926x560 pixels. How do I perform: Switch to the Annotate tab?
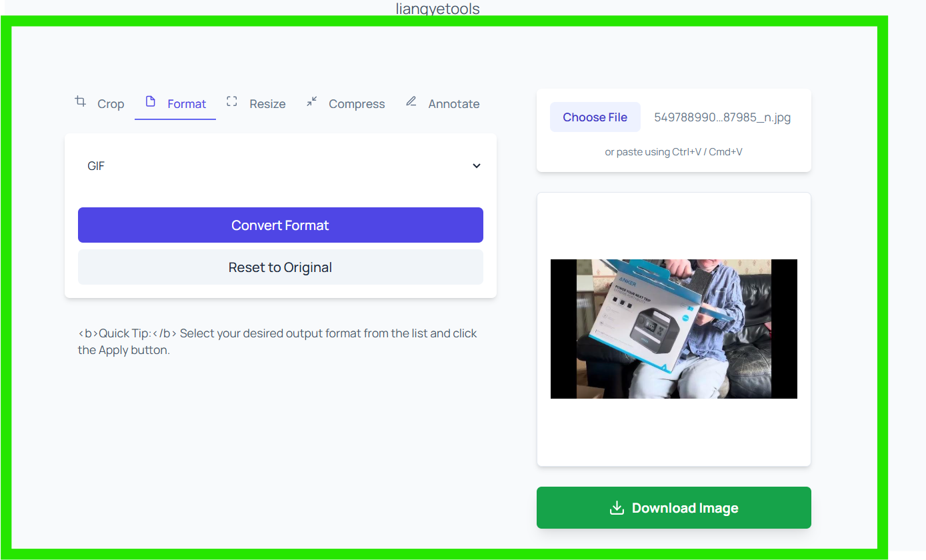click(x=442, y=103)
